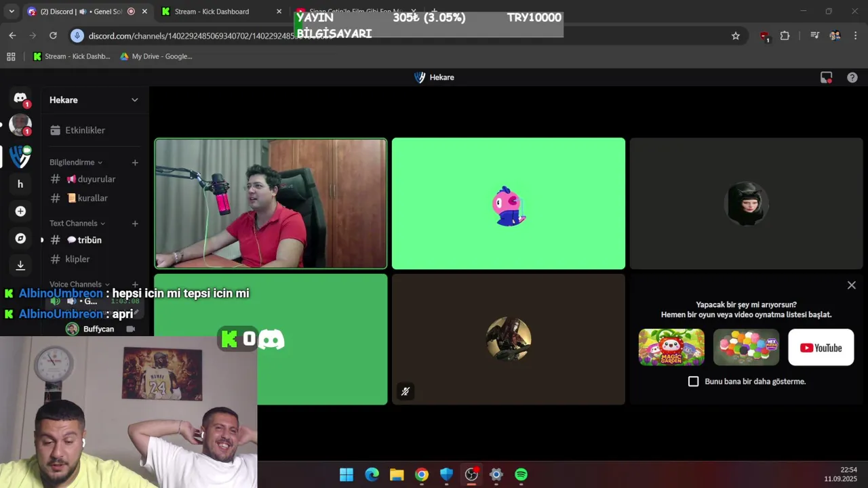Viewport: 868px width, 488px height.
Task: Switch to Discord browser tab
Action: coord(85,12)
